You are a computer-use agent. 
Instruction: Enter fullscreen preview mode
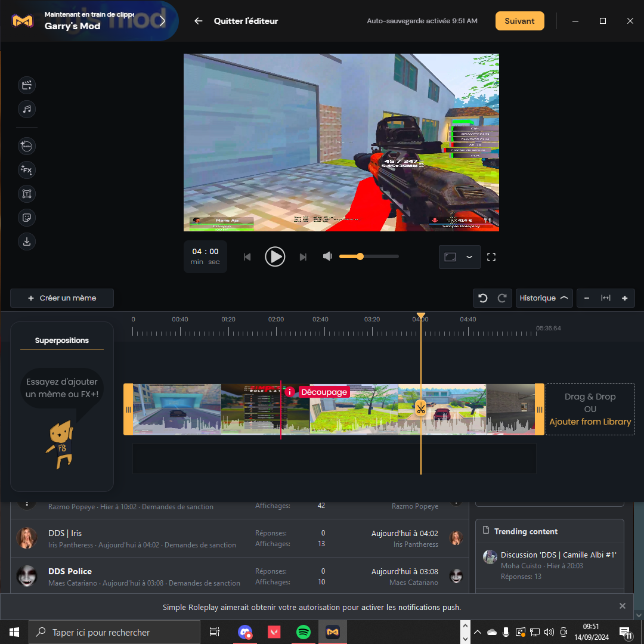(x=491, y=257)
